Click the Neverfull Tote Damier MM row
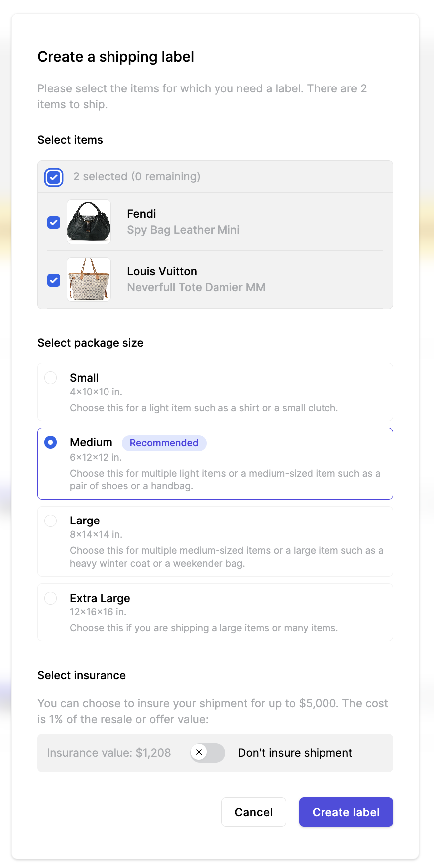The width and height of the screenshot is (434, 868). click(215, 279)
